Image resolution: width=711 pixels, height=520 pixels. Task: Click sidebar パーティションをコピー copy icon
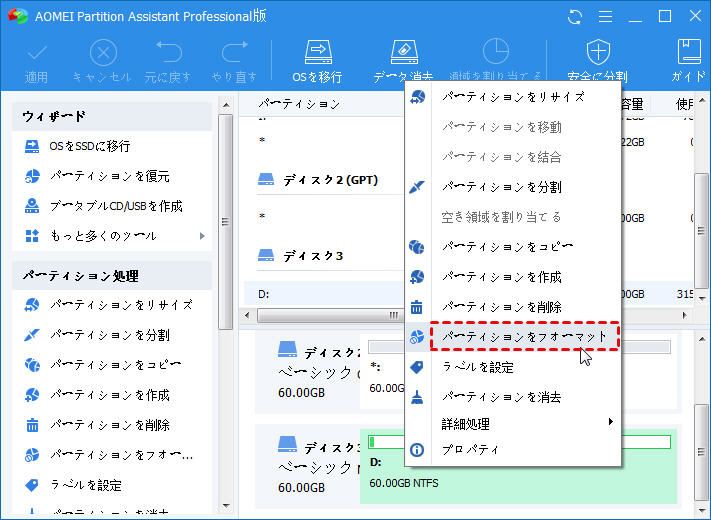pyautogui.click(x=32, y=365)
